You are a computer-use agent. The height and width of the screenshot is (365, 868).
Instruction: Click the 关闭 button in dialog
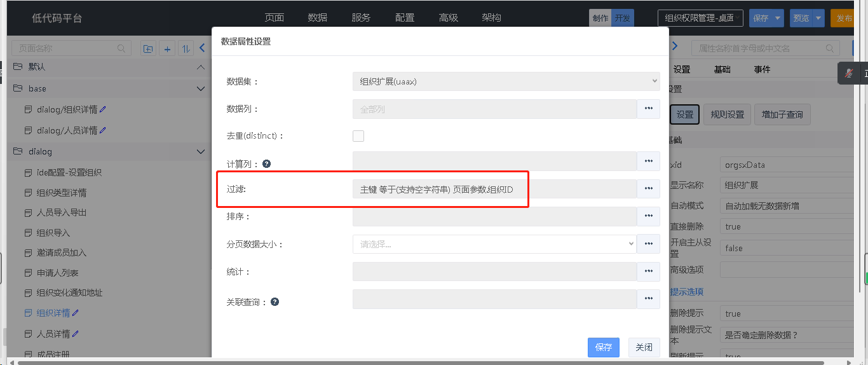pyautogui.click(x=644, y=347)
